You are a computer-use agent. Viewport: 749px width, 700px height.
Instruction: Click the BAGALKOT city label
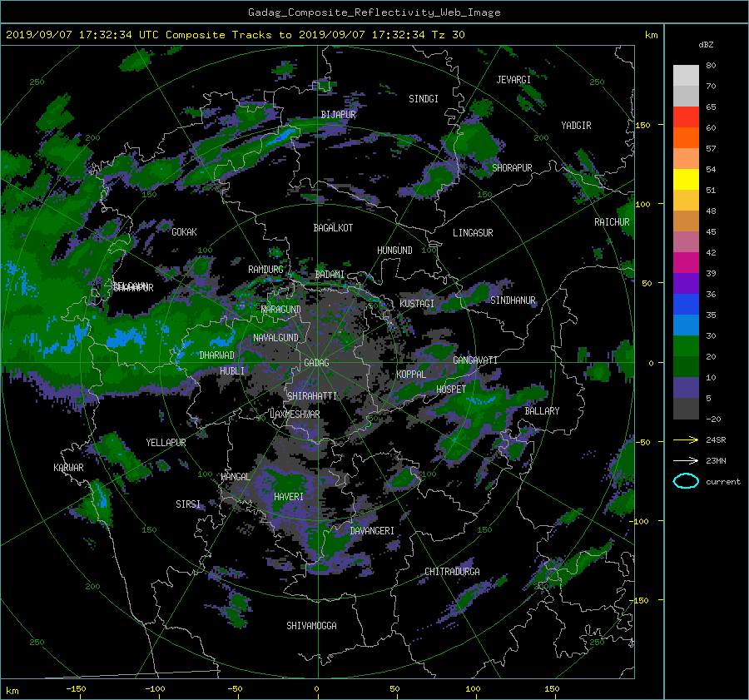333,228
